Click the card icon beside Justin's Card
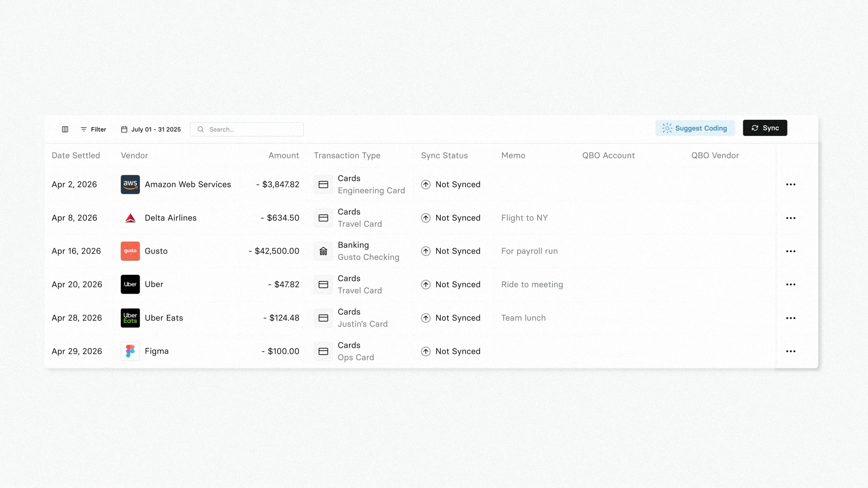The height and width of the screenshot is (488, 868). coord(323,318)
